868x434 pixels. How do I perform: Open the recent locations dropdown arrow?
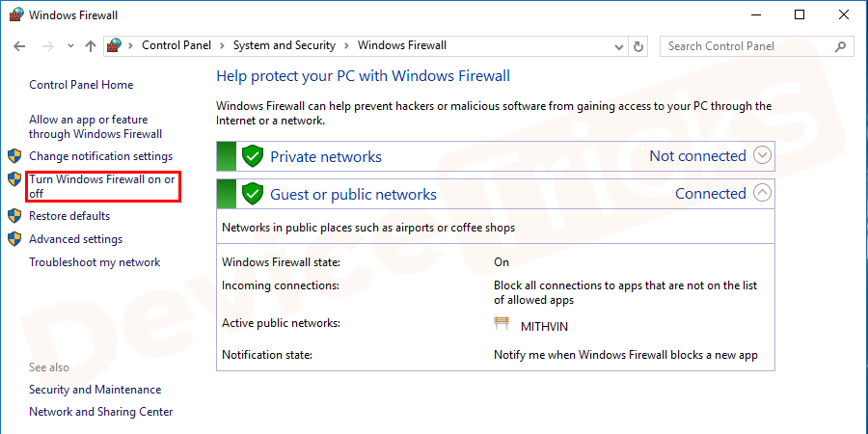[x=70, y=46]
